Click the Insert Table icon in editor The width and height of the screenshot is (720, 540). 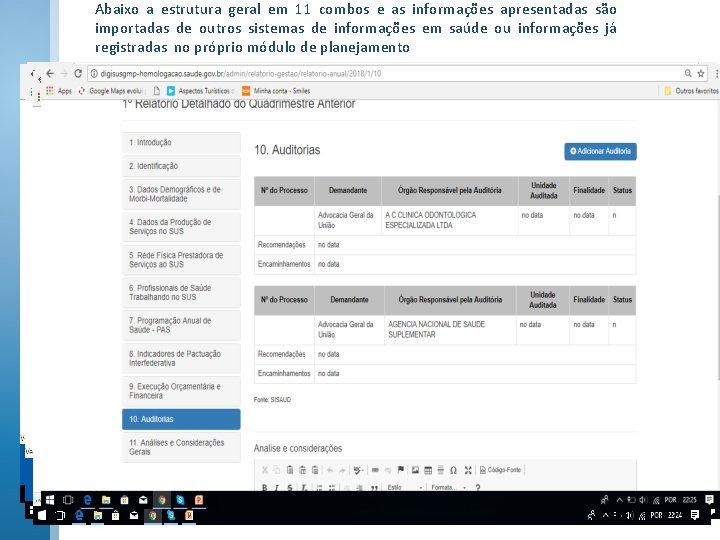[428, 470]
